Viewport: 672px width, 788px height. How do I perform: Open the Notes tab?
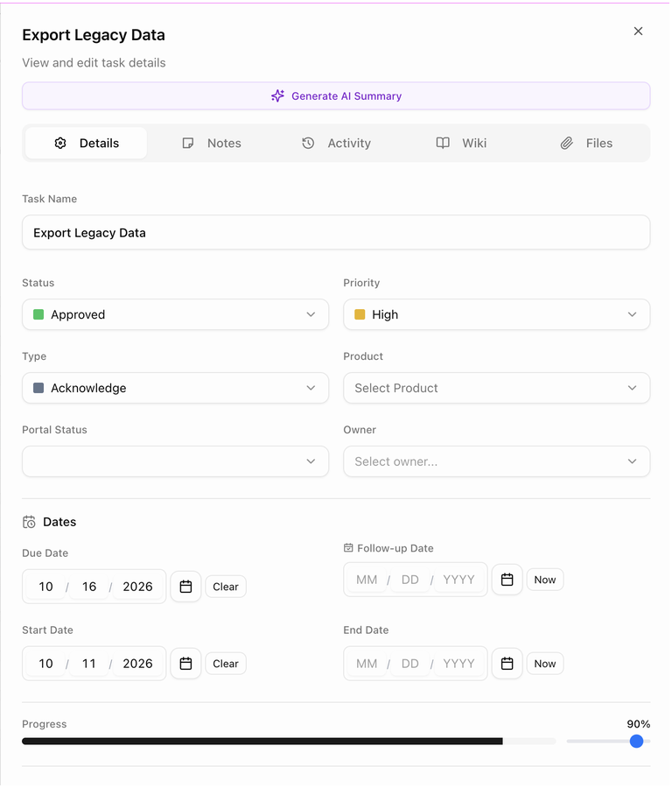tap(212, 144)
